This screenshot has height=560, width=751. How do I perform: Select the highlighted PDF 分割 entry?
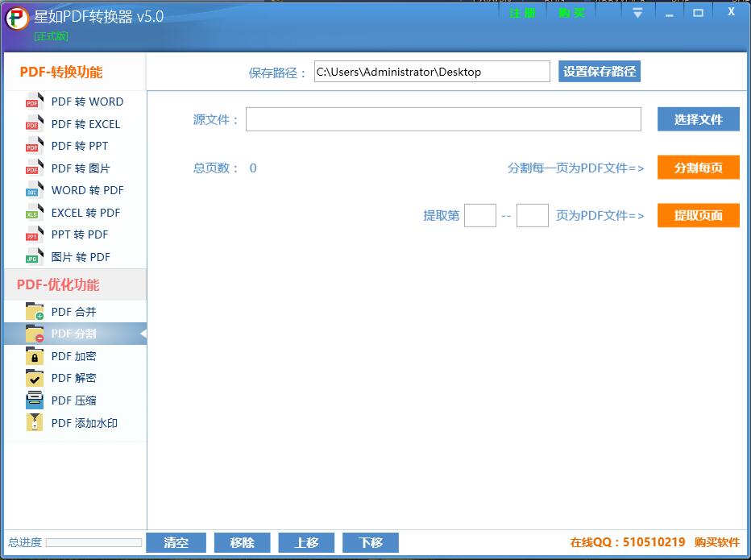[75, 334]
